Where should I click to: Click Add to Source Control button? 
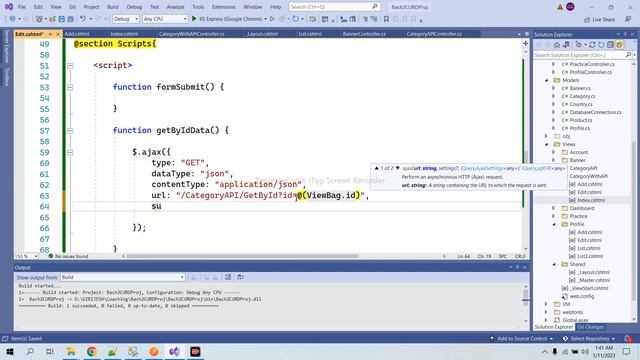pos(521,338)
